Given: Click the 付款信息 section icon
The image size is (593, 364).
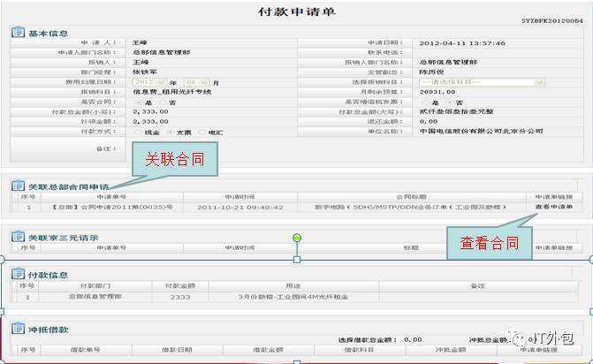Looking at the screenshot, I should (x=18, y=275).
